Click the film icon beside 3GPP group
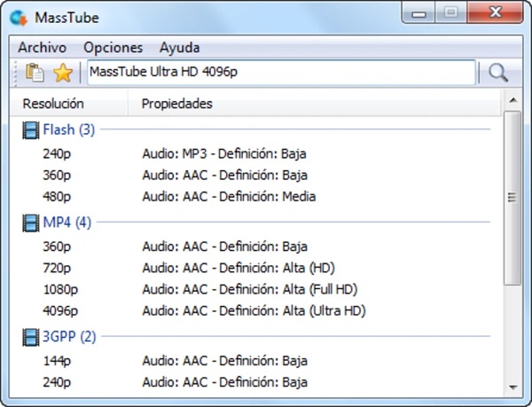This screenshot has width=532, height=407. point(30,337)
